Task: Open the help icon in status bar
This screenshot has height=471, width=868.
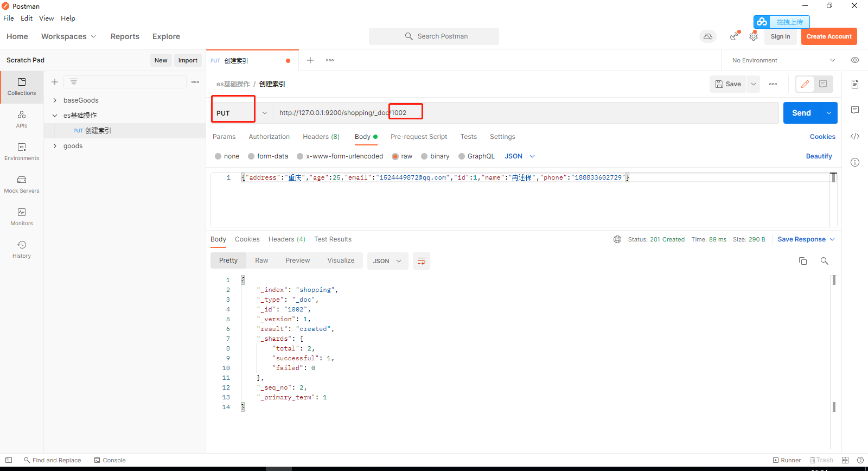Action: point(860,460)
